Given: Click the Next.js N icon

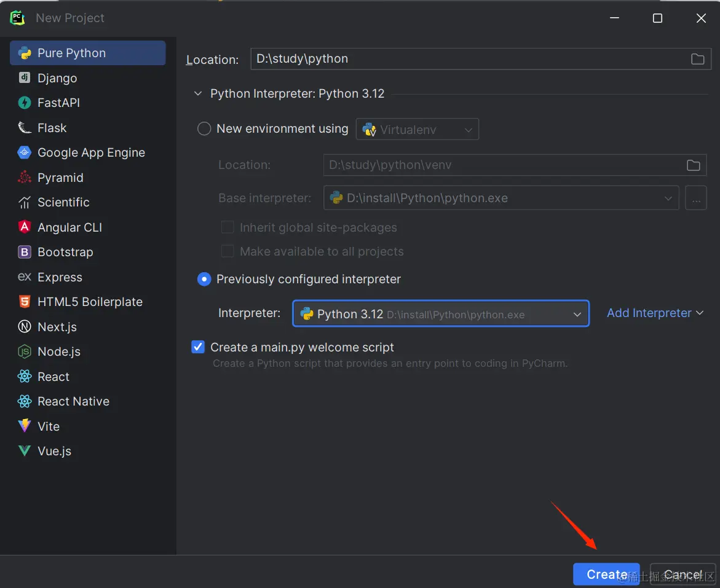Looking at the screenshot, I should [x=25, y=326].
